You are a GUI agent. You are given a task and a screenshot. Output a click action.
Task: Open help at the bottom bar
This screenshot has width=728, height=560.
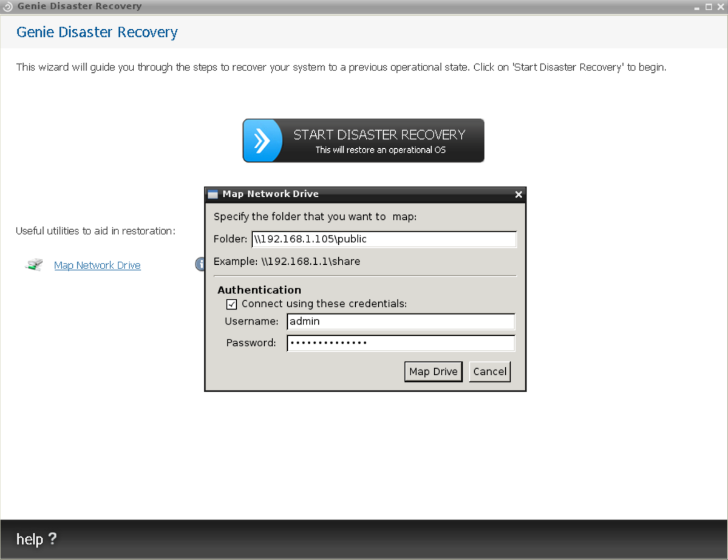(x=36, y=539)
